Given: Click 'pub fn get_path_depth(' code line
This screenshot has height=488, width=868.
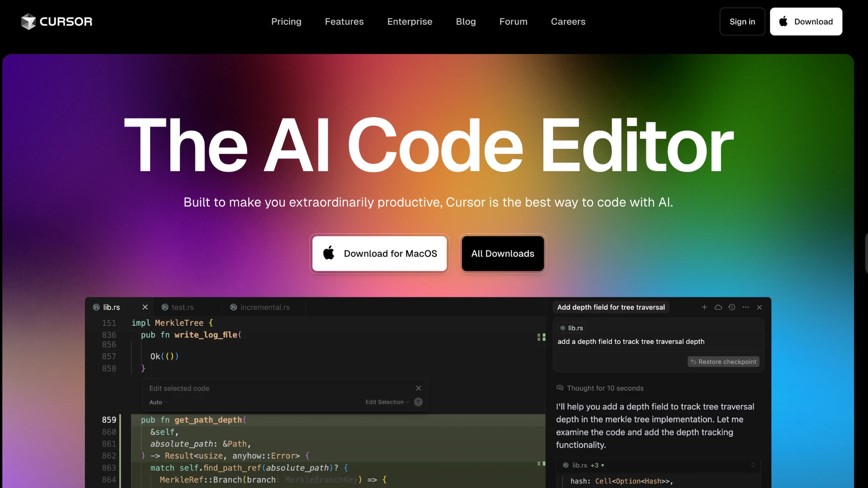Looking at the screenshot, I should click(193, 420).
